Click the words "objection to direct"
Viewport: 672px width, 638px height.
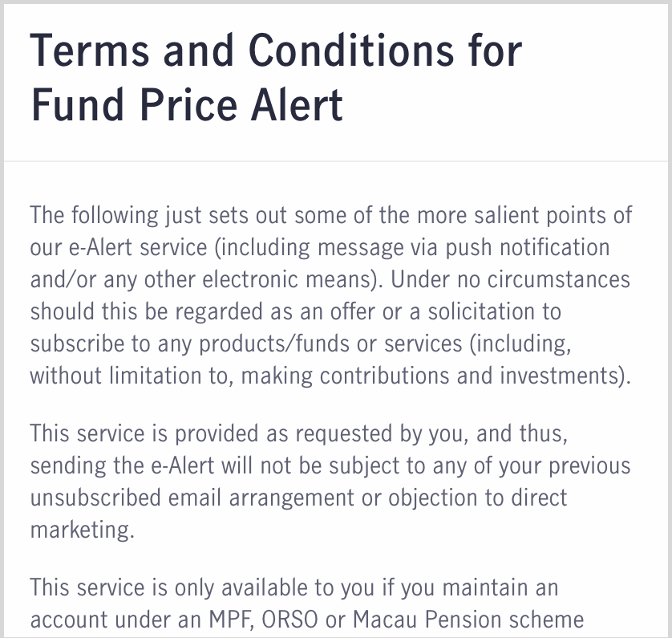point(478,498)
